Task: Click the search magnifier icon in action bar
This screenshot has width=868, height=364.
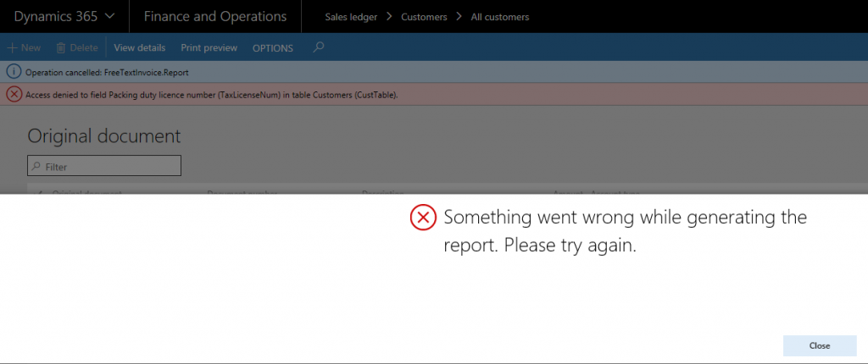Action: point(319,47)
